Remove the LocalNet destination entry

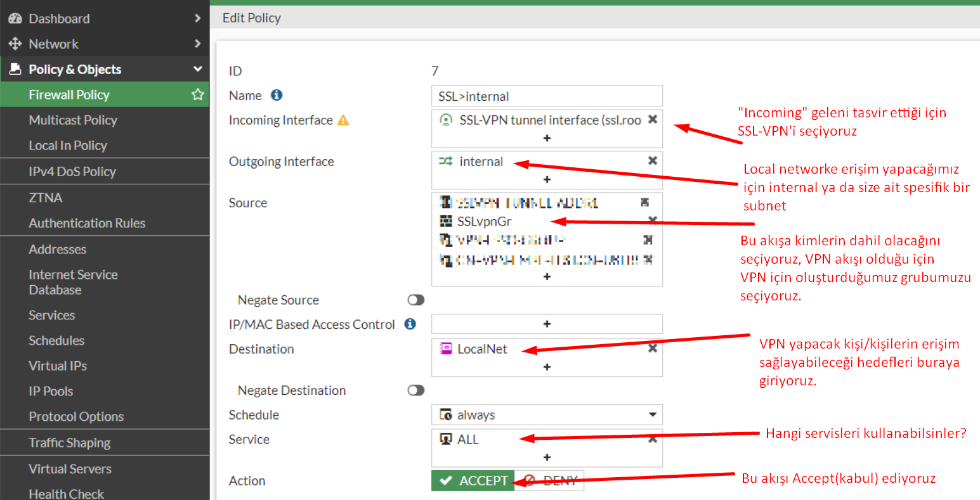652,349
